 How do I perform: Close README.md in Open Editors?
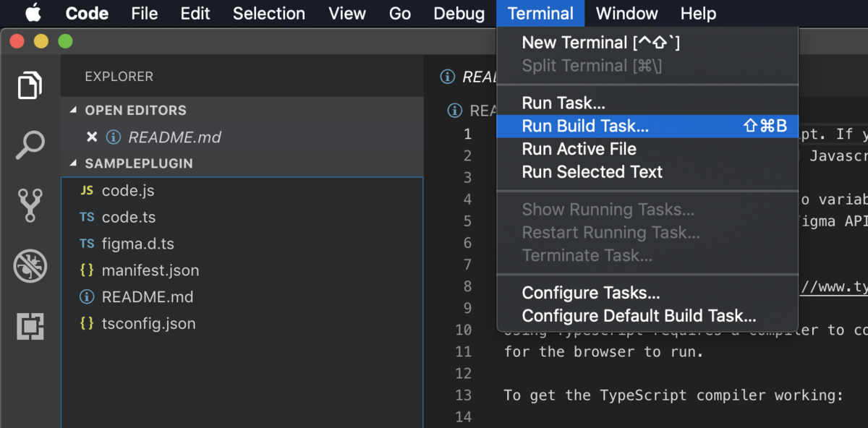pyautogui.click(x=92, y=137)
